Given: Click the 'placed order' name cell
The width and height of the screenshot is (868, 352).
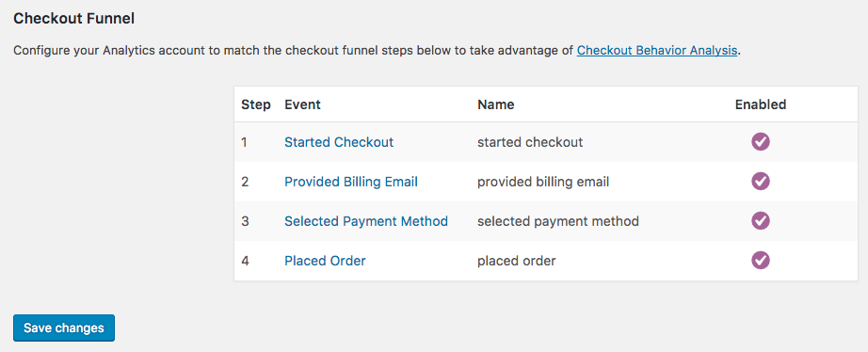Looking at the screenshot, I should point(517,261).
